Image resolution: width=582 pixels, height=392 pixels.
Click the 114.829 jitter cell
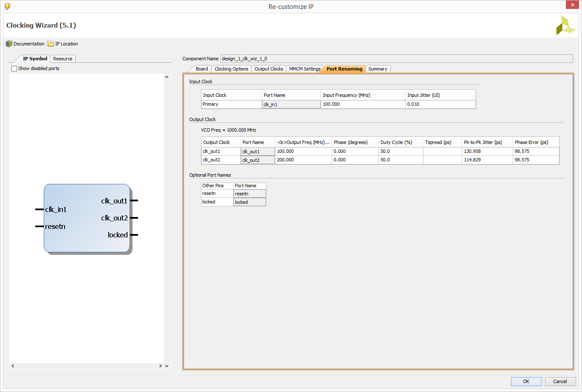pos(487,160)
